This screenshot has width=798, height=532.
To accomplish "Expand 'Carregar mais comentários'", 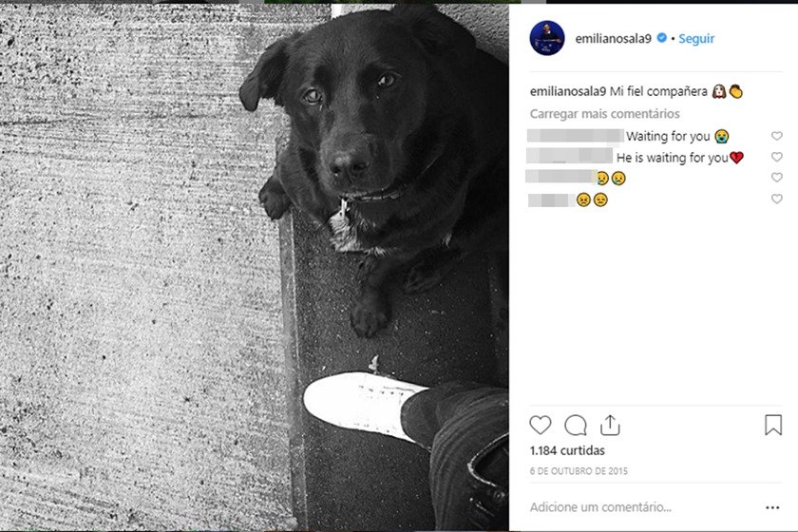I will (604, 114).
